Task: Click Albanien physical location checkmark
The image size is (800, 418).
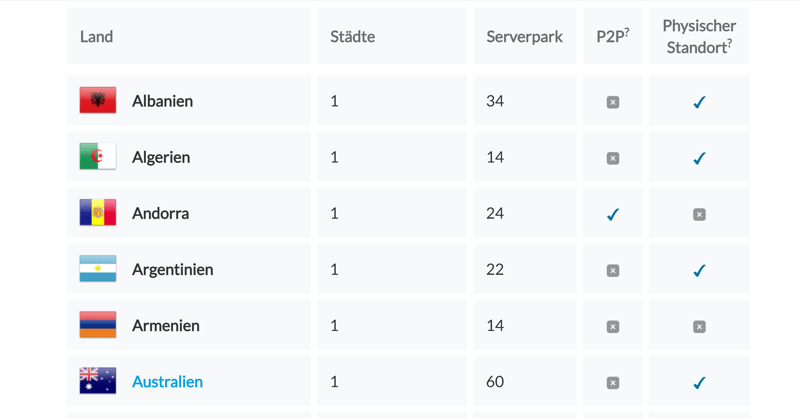Action: 699,102
